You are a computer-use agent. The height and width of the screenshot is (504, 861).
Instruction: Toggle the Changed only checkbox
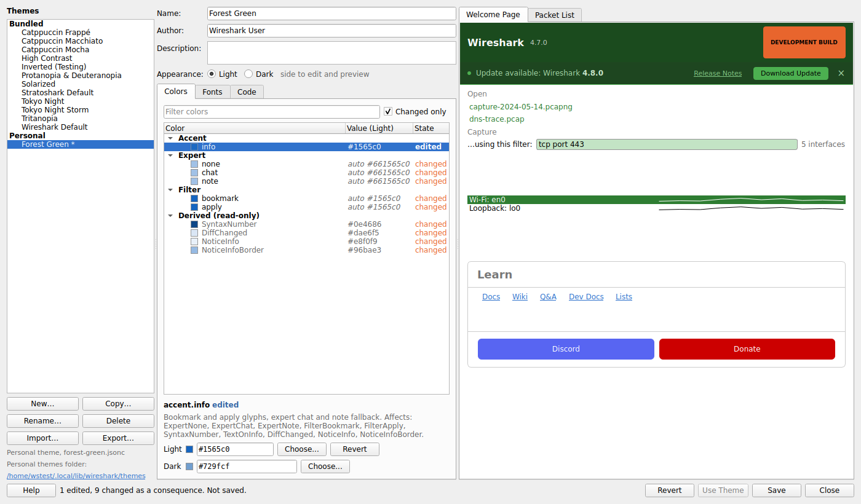click(388, 111)
